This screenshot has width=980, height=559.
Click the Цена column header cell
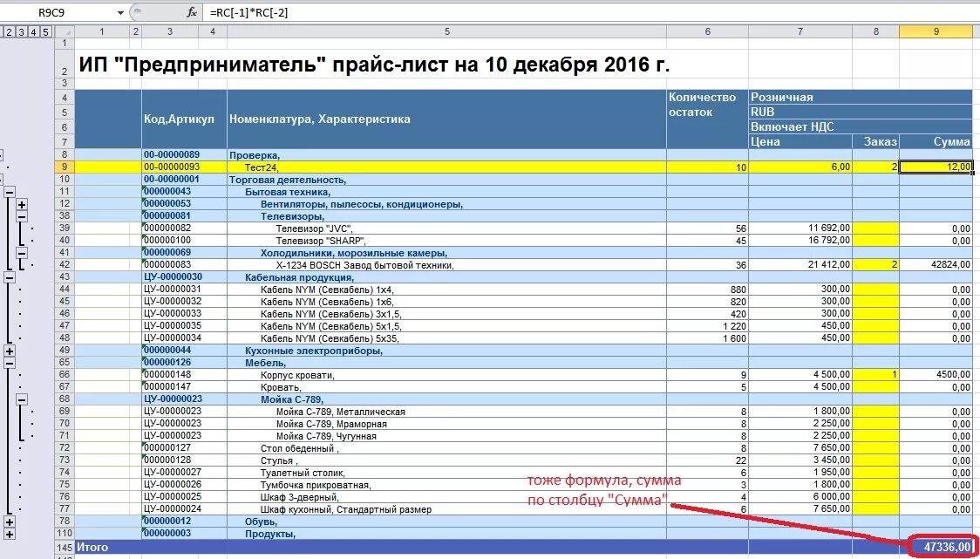800,142
